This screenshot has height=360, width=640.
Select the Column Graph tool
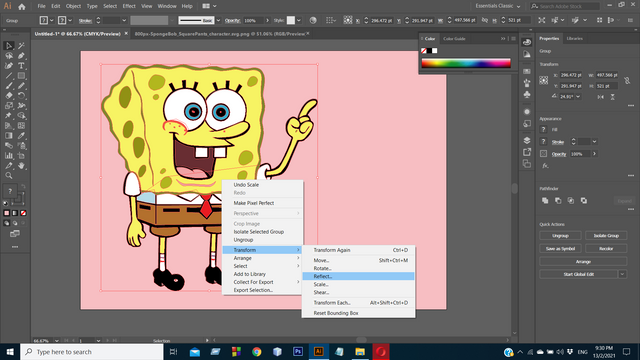pyautogui.click(x=9, y=156)
